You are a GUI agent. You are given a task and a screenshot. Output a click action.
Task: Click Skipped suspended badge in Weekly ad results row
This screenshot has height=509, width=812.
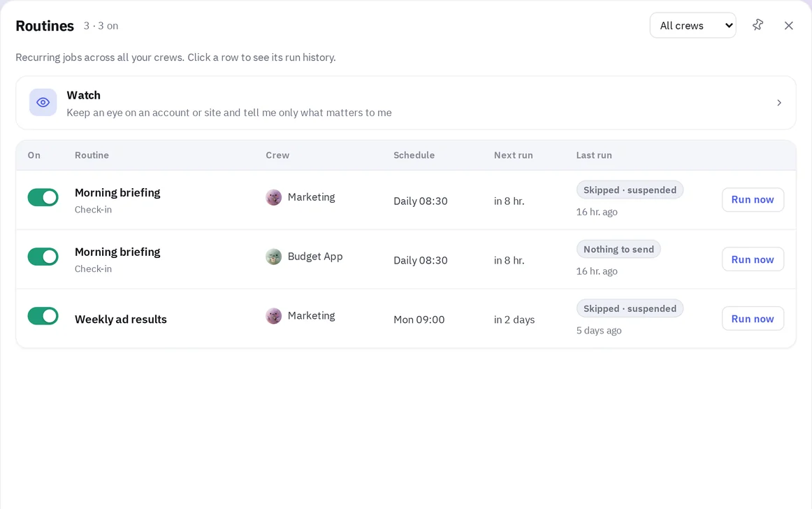pyautogui.click(x=630, y=308)
